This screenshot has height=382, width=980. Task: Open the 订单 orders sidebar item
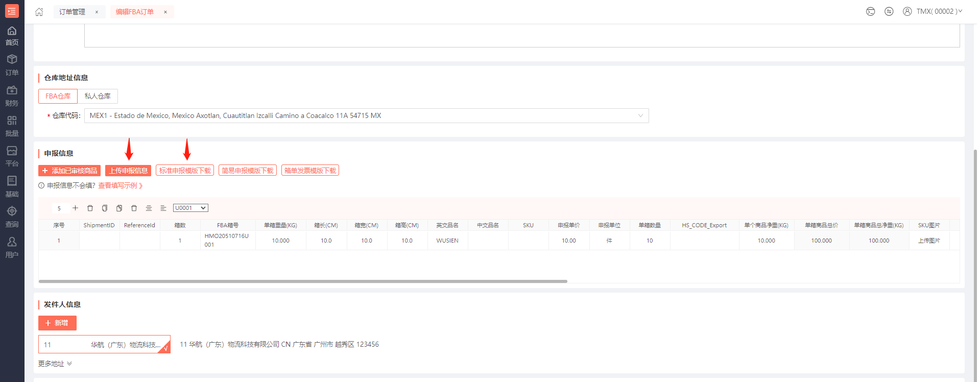(x=12, y=65)
